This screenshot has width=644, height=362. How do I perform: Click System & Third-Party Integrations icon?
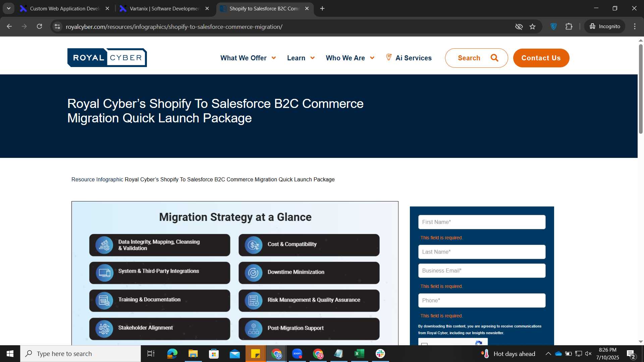click(104, 273)
